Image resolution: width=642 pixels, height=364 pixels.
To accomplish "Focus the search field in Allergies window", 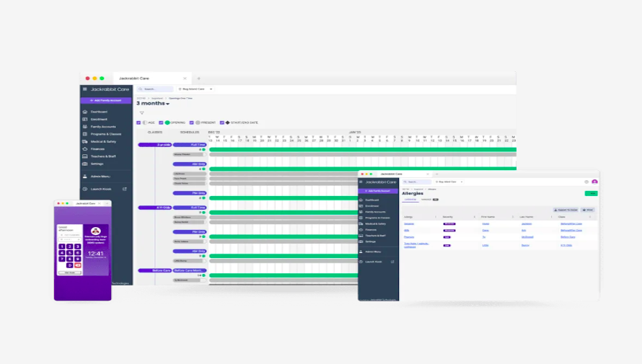I will click(417, 182).
